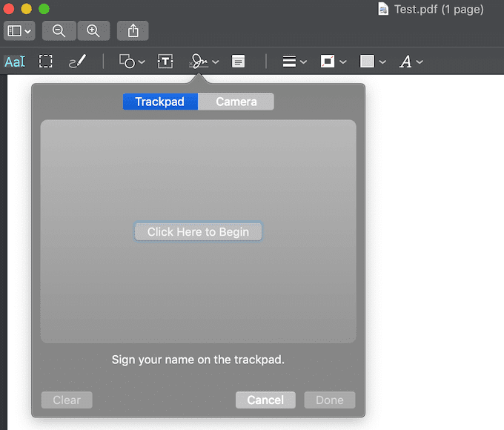
Task: Expand the Shapes dropdown arrow
Action: [x=142, y=62]
